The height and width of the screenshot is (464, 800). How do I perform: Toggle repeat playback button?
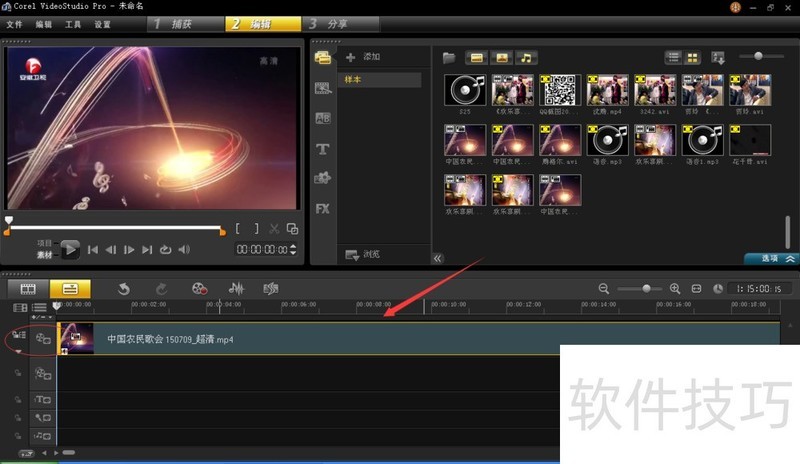coord(166,249)
